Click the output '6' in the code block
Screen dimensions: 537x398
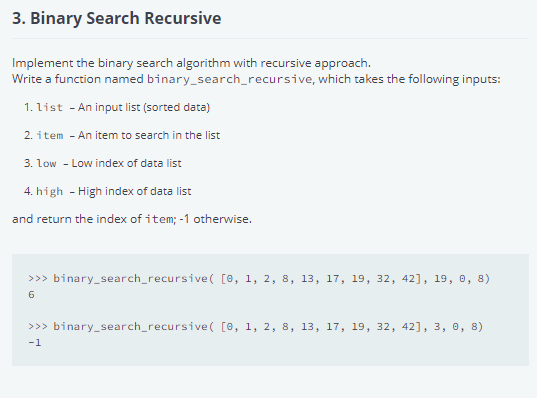pyautogui.click(x=32, y=295)
